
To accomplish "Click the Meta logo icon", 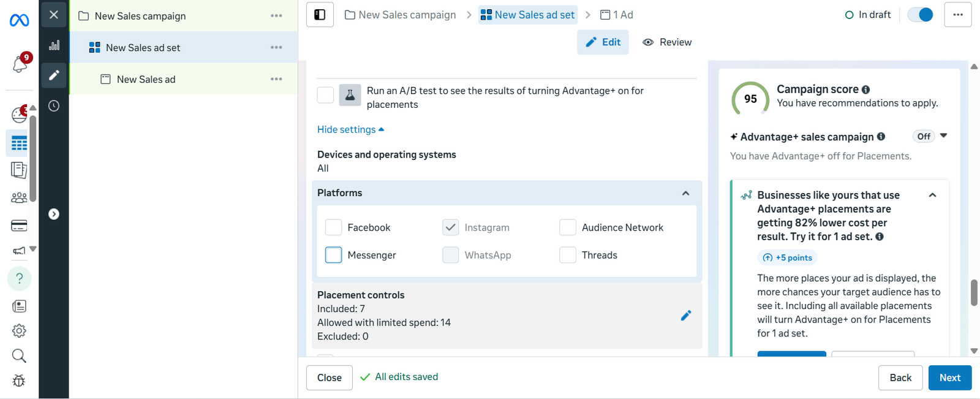I will (19, 20).
